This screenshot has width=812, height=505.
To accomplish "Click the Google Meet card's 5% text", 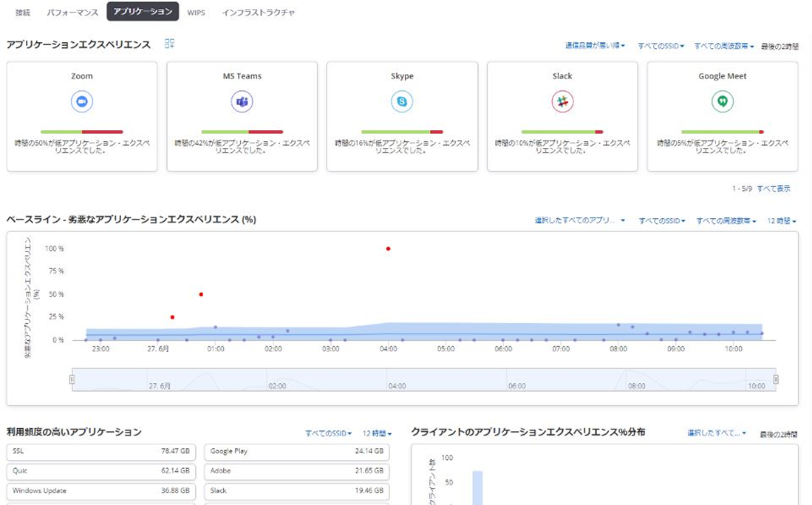I will coord(723,146).
